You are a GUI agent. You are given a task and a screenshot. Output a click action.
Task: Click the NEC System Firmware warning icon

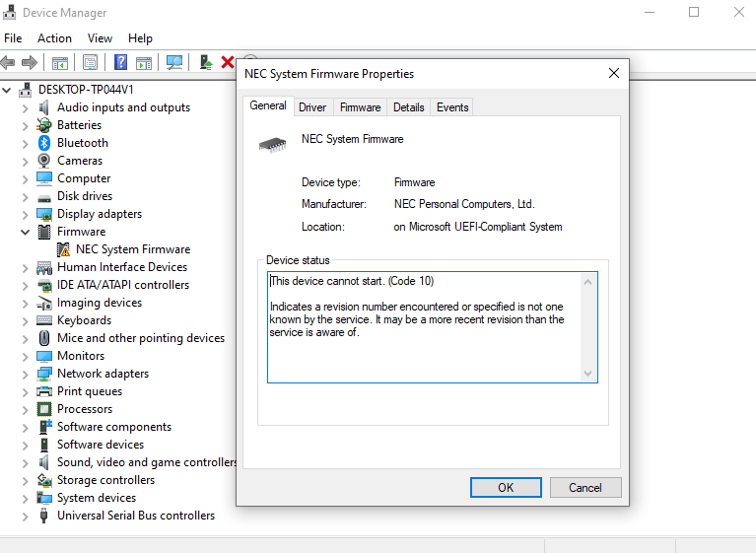point(63,249)
